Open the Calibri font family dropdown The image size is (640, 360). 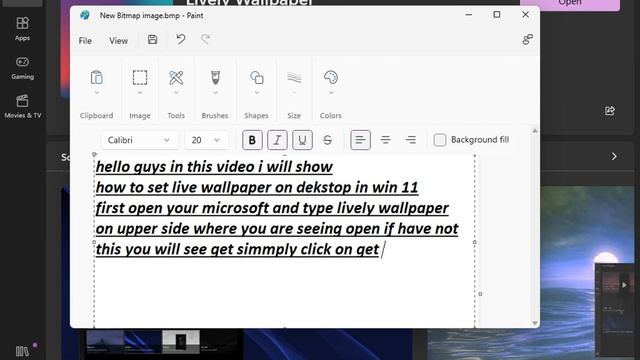pos(139,140)
